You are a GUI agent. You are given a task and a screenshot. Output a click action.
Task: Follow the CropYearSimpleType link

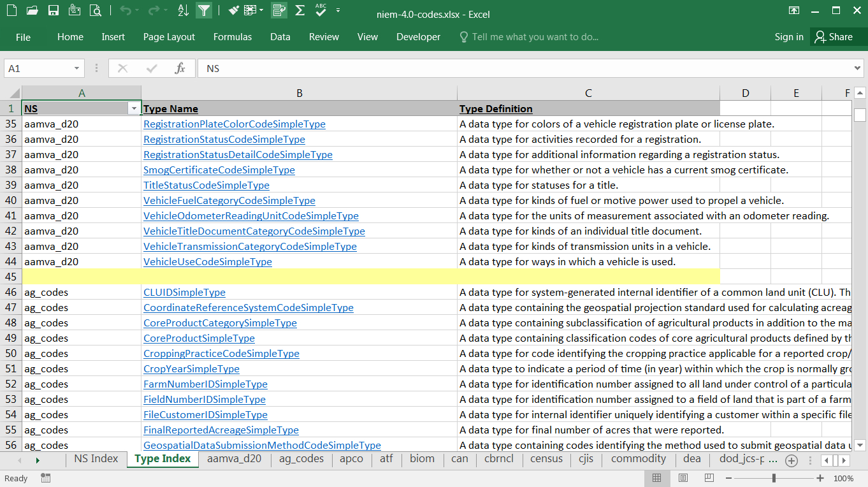click(x=191, y=369)
